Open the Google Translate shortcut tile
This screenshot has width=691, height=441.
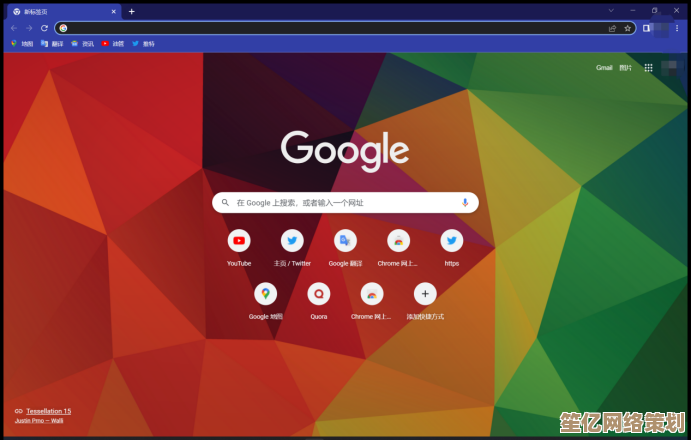pyautogui.click(x=345, y=241)
